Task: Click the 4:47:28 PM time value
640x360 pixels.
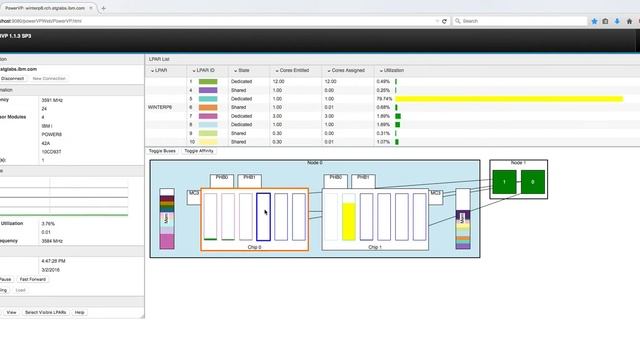Action: click(53, 261)
